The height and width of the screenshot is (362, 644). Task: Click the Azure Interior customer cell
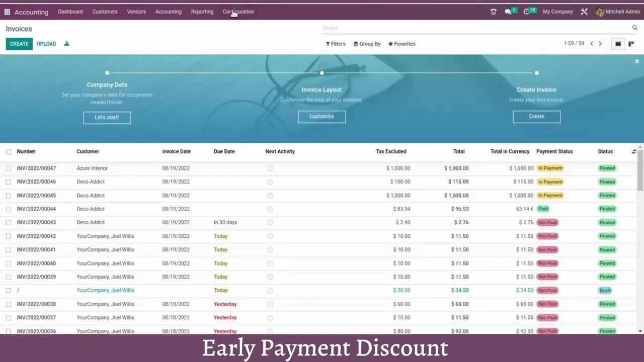point(92,168)
